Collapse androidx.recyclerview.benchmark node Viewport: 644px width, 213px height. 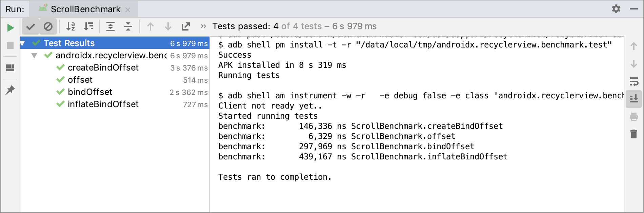point(34,55)
